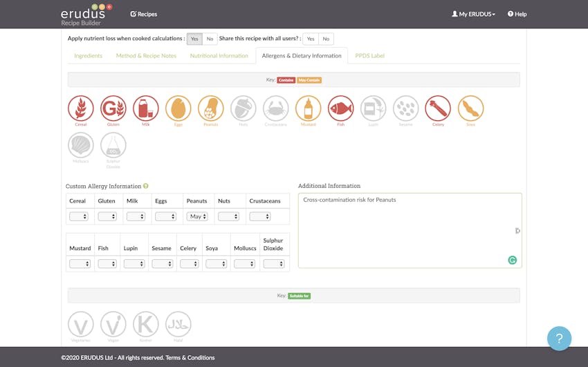Choose Yes for sharing recipe with all users
The width and height of the screenshot is (588, 367).
311,39
